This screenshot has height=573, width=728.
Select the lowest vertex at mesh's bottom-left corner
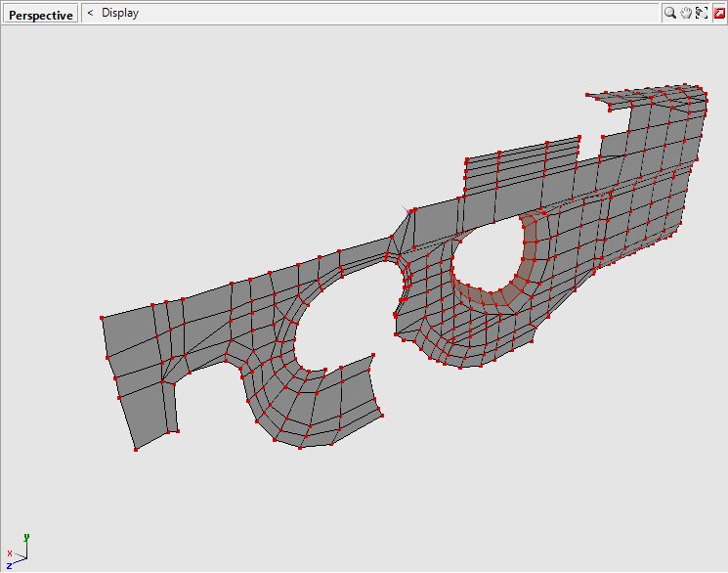point(135,450)
